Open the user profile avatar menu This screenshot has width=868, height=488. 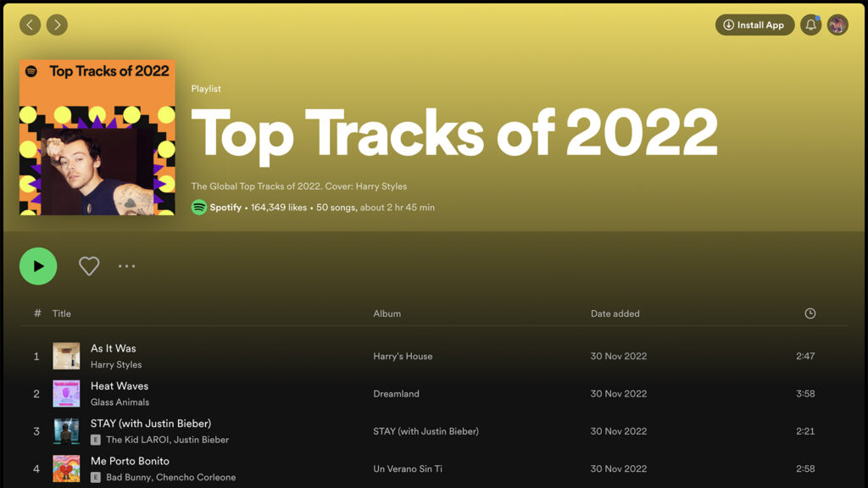point(837,25)
